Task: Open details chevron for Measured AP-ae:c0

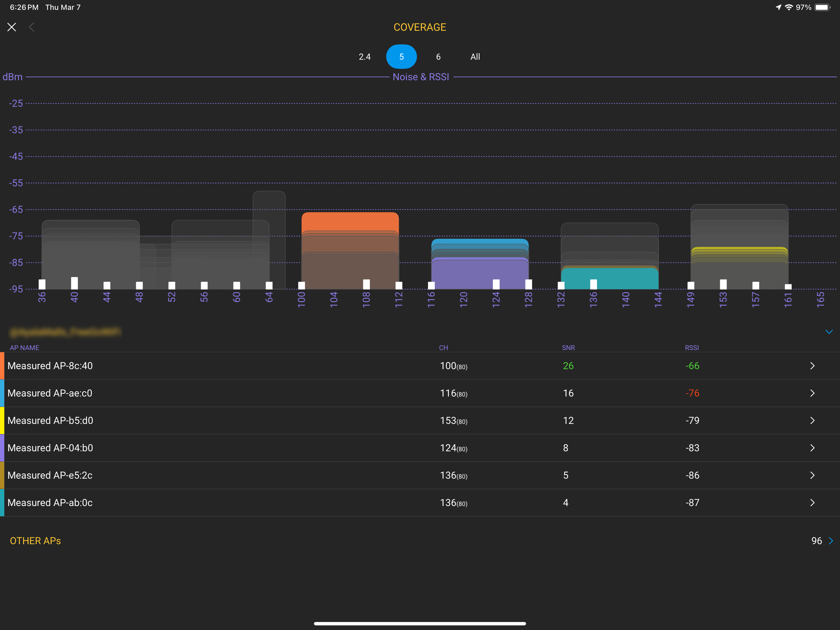Action: [812, 393]
